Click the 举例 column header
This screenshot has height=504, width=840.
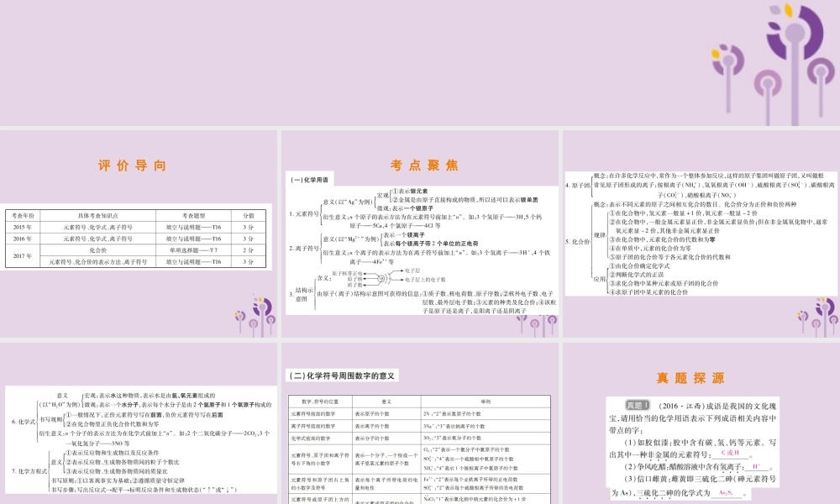click(x=486, y=402)
